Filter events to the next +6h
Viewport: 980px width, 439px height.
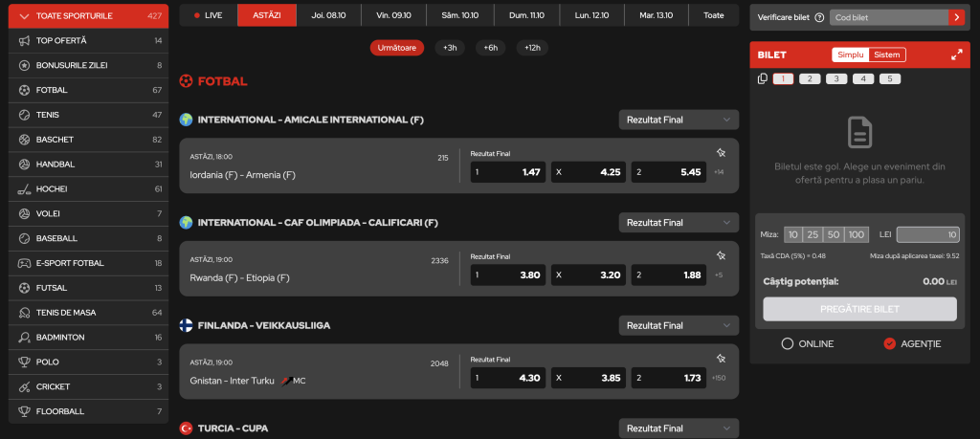click(491, 48)
